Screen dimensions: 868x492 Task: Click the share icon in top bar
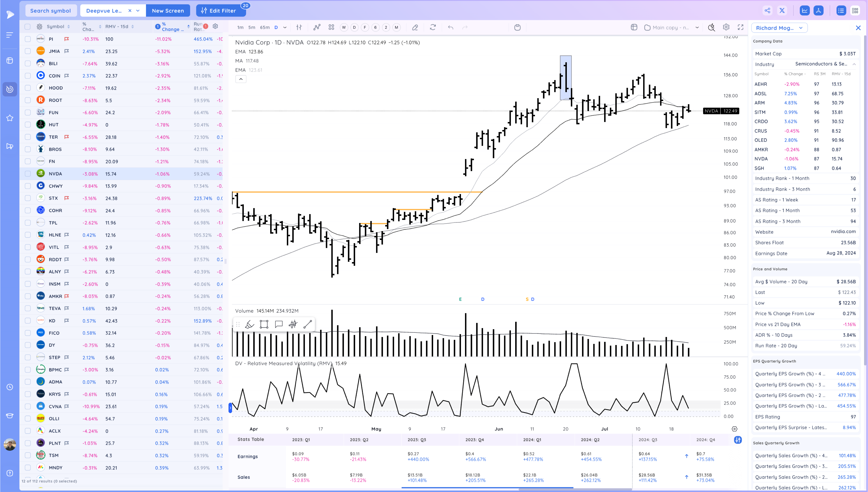[767, 10]
